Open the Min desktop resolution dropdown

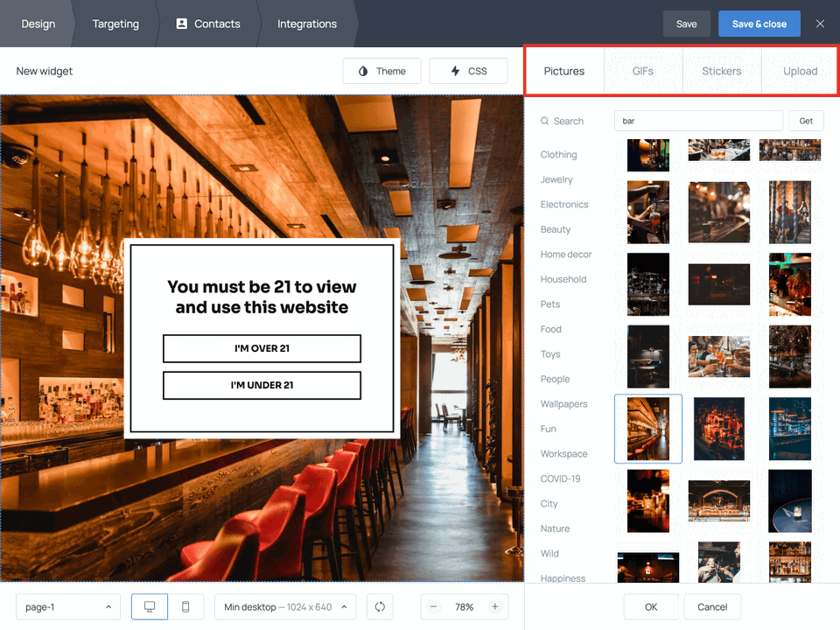pos(284,606)
